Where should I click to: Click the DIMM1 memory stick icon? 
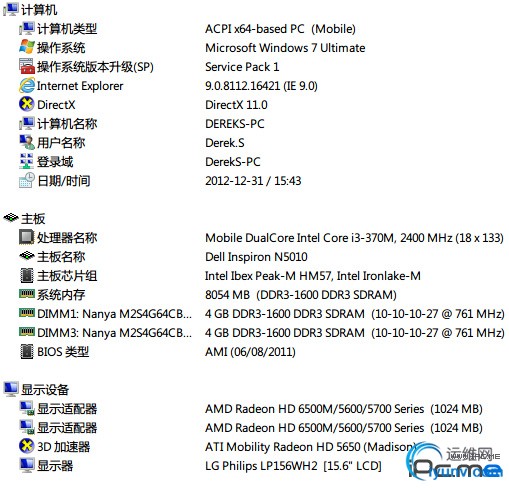(27, 313)
